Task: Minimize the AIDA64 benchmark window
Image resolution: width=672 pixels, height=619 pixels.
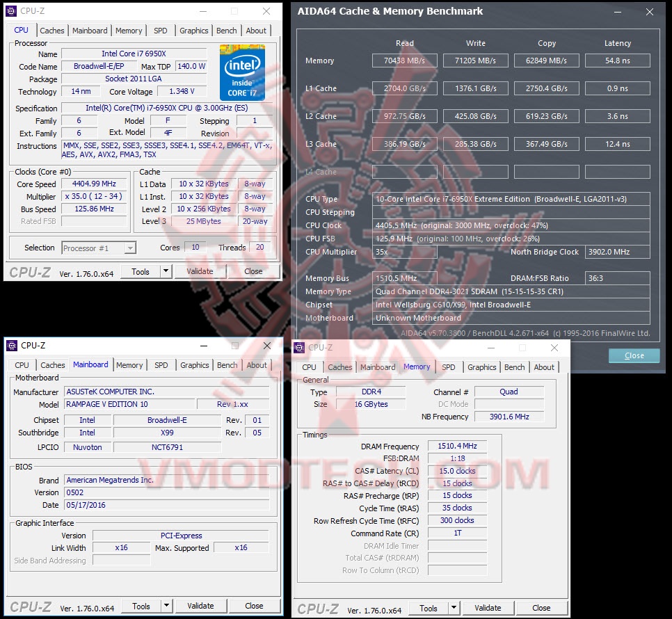Action: (618, 12)
